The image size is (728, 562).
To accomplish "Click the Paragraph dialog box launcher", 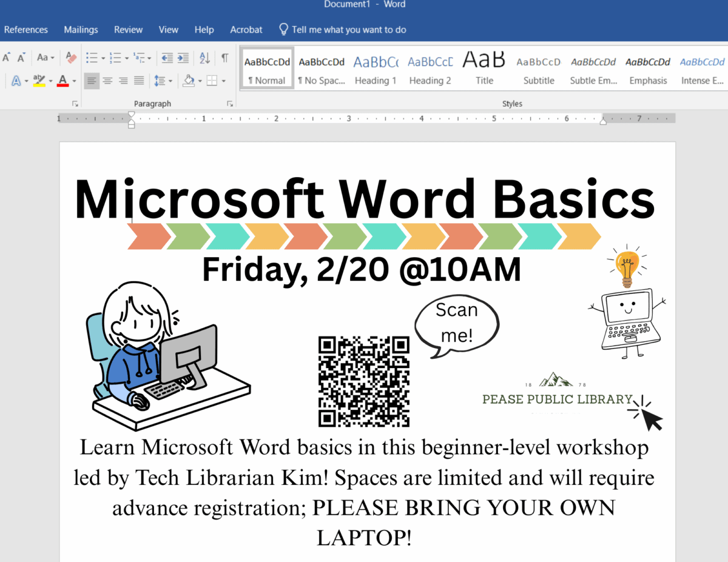I will (x=229, y=104).
